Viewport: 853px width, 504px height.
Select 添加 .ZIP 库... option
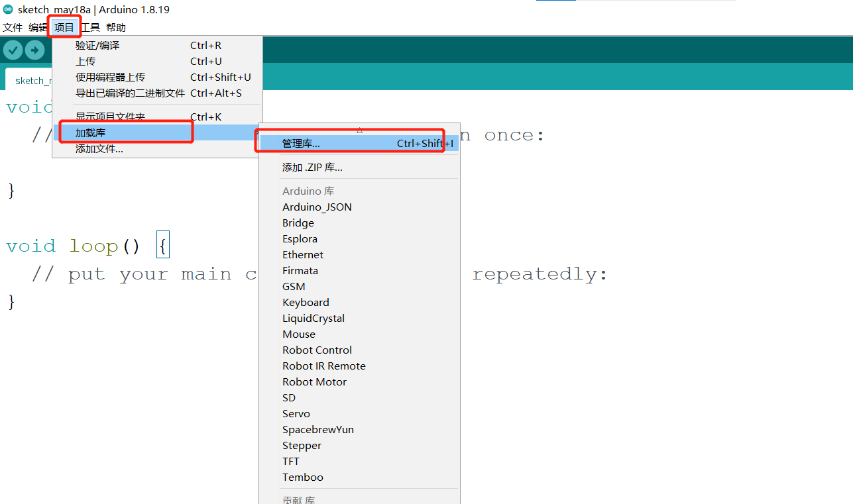(x=312, y=168)
